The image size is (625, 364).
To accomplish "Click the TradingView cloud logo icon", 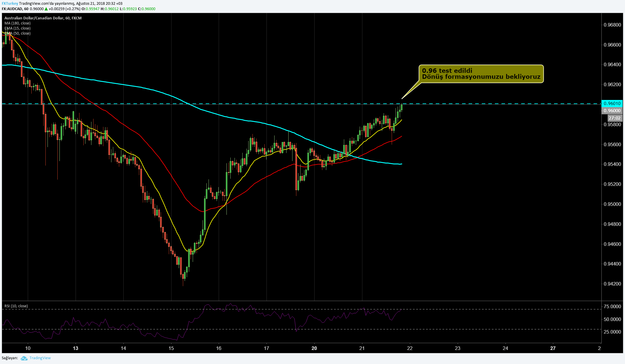I will [24, 358].
